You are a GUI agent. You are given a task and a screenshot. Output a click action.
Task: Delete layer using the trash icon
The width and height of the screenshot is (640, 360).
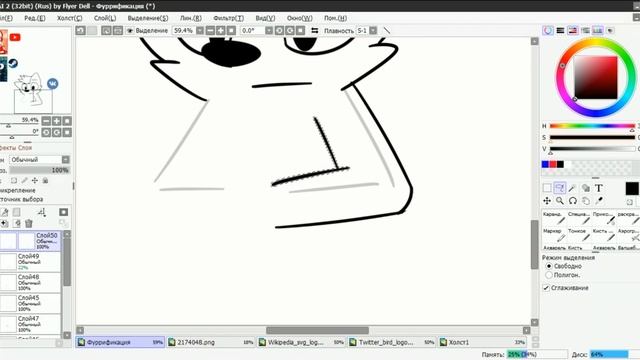pos(29,223)
